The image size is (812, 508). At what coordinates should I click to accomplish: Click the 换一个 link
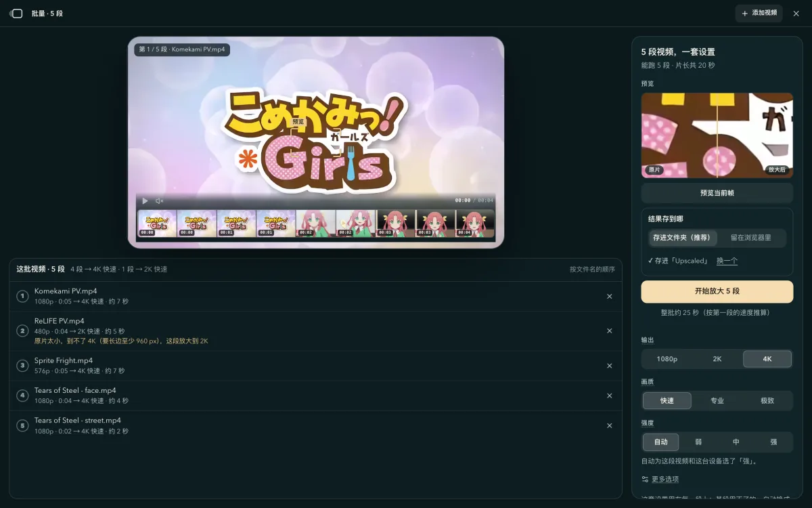[x=727, y=261]
